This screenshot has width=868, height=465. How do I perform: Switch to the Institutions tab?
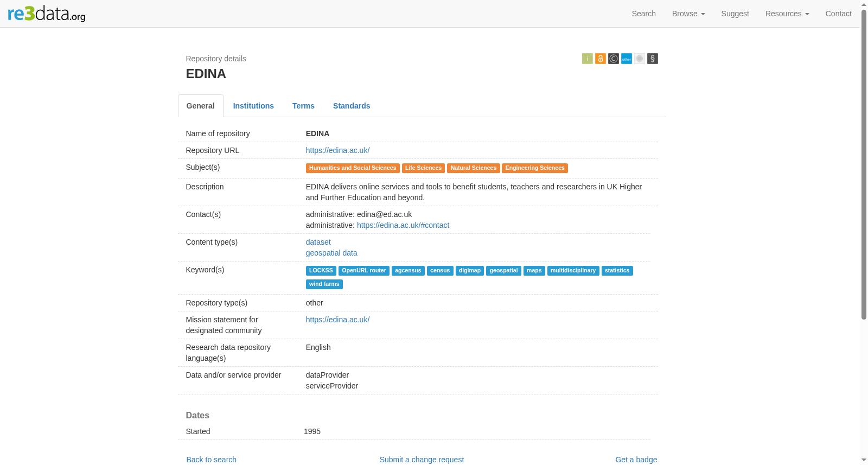[x=253, y=106]
